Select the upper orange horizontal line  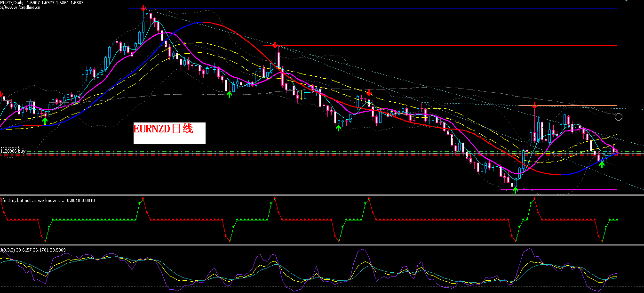pos(512,102)
